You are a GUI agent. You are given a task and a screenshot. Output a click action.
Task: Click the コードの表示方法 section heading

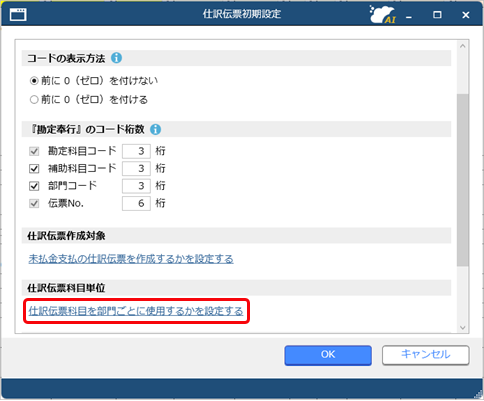66,58
